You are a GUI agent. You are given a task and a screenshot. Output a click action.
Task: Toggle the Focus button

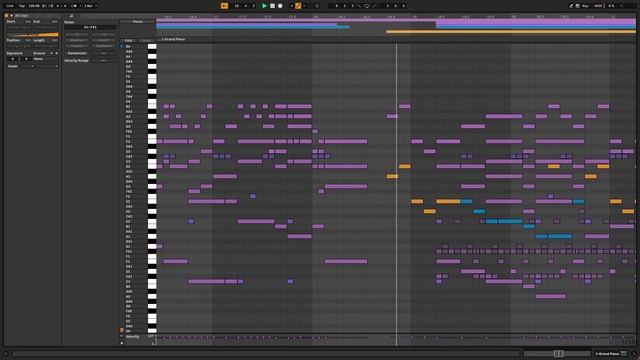(138, 22)
